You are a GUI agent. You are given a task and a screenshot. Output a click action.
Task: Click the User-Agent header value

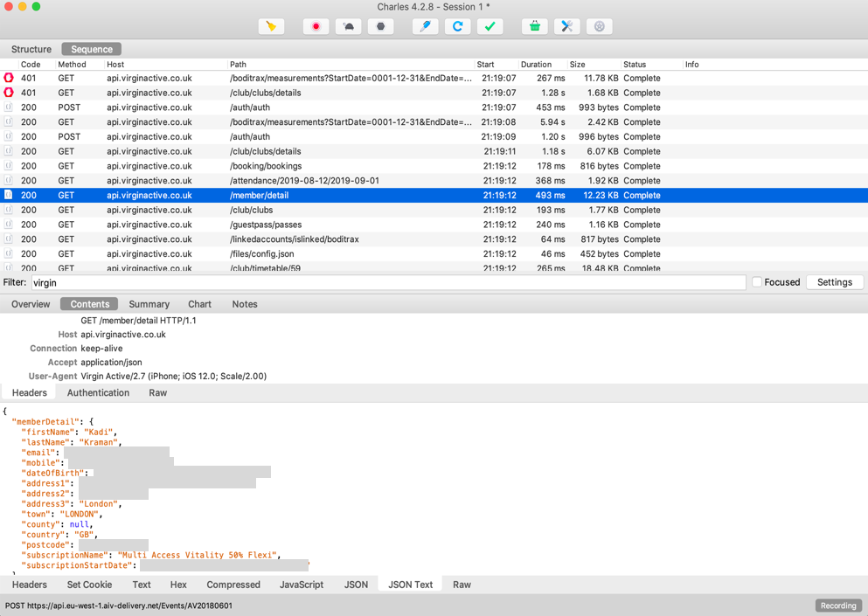click(x=174, y=376)
